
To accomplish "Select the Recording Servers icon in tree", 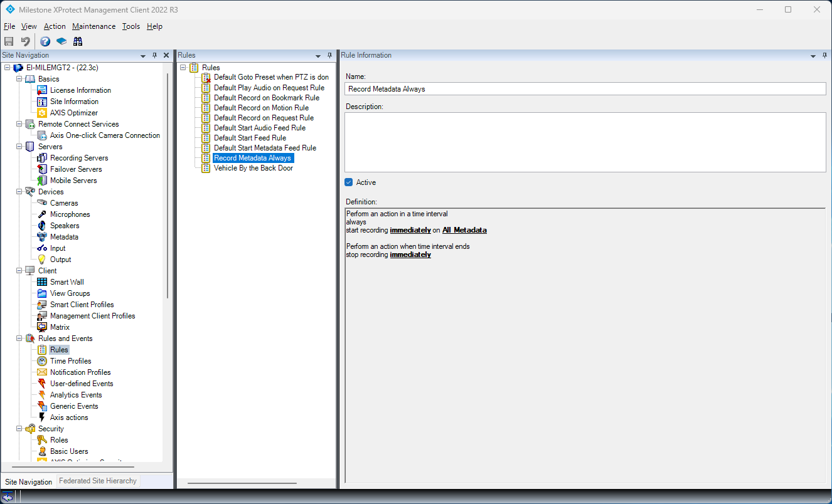I will (x=42, y=158).
